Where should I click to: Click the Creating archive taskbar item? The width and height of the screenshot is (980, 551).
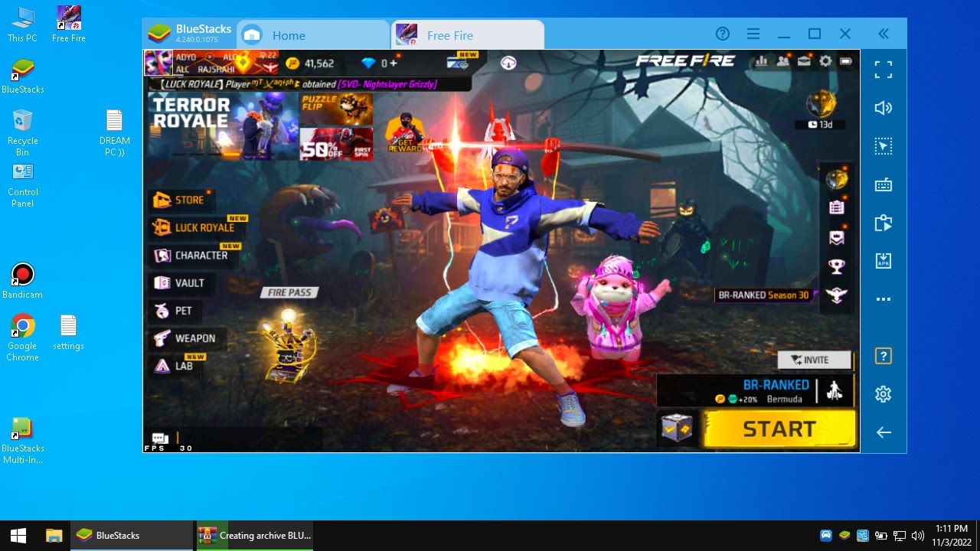pyautogui.click(x=255, y=536)
